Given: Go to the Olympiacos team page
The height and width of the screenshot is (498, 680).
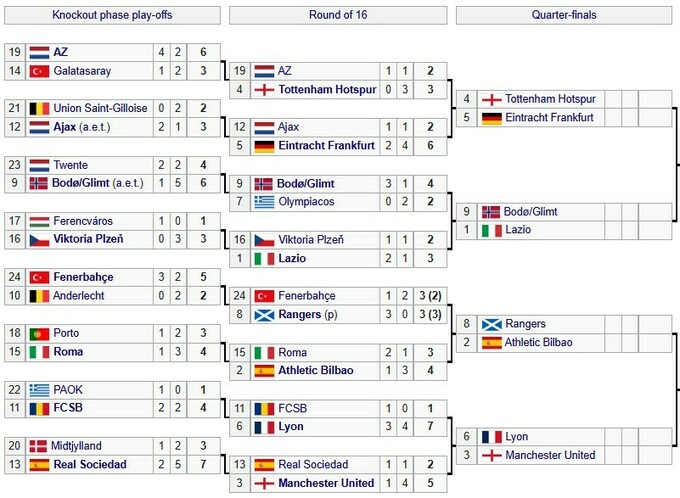Looking at the screenshot, I should 309,202.
